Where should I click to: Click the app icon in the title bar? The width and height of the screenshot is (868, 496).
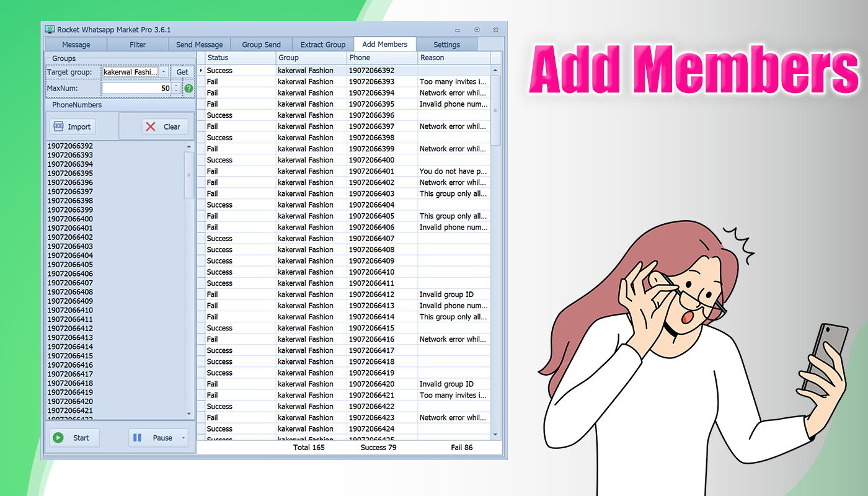click(x=50, y=29)
